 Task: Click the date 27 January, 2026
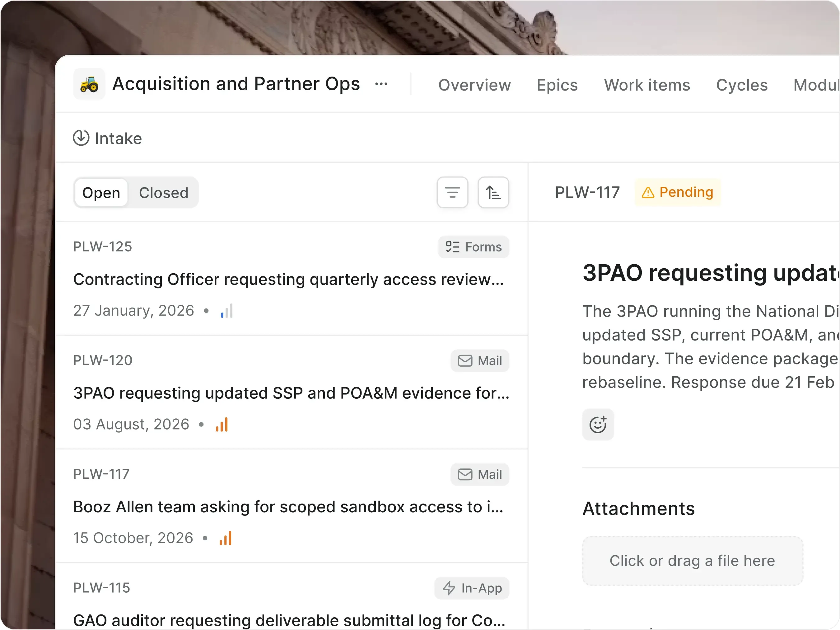(x=134, y=311)
